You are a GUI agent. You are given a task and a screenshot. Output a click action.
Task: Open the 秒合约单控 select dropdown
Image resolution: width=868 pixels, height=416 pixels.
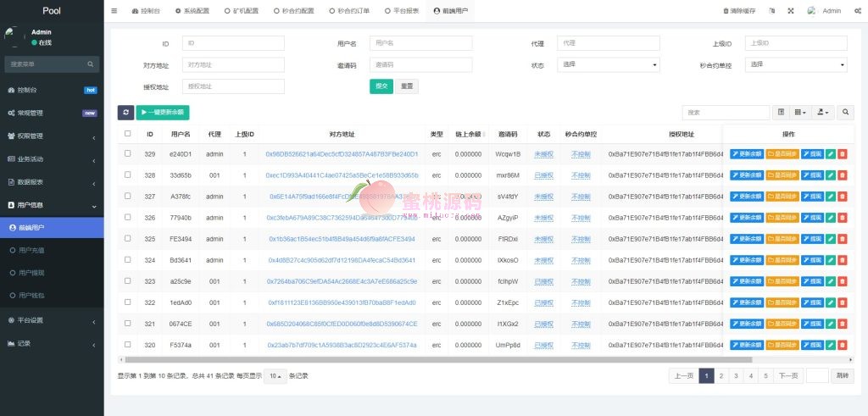tap(796, 64)
